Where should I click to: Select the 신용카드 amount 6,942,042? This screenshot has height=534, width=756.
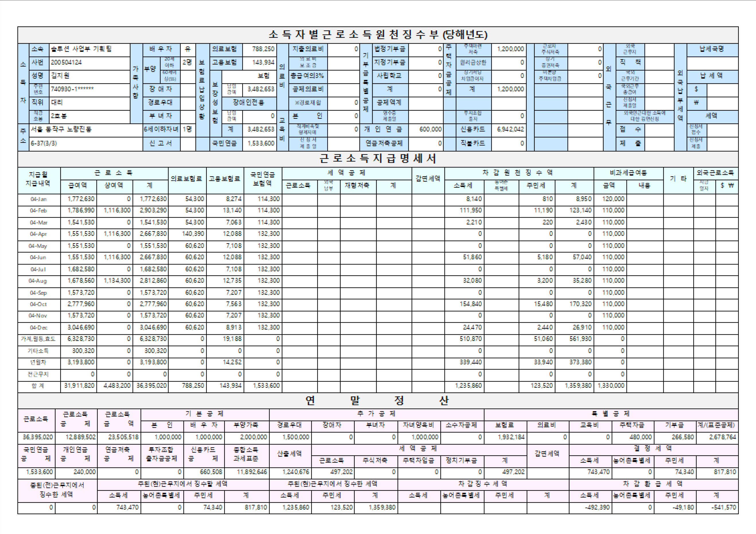pyautogui.click(x=511, y=129)
